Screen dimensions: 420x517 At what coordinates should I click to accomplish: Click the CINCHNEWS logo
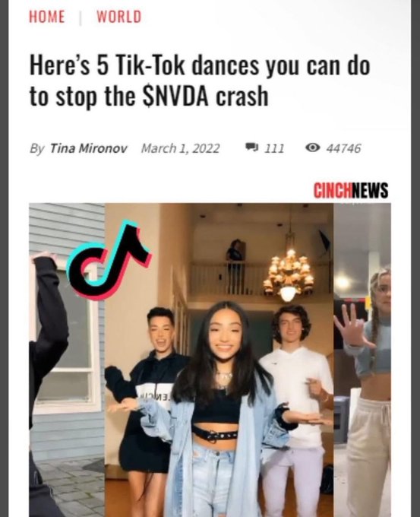tap(351, 191)
